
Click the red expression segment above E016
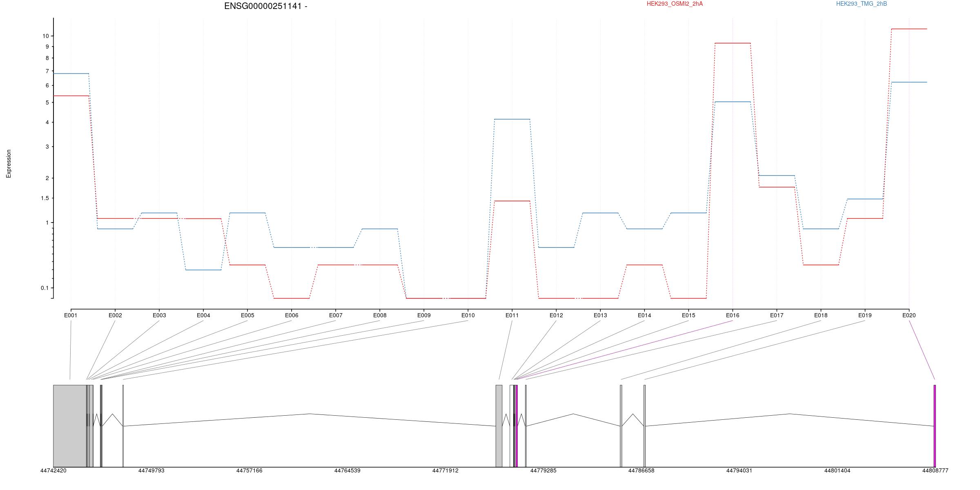pyautogui.click(x=733, y=43)
